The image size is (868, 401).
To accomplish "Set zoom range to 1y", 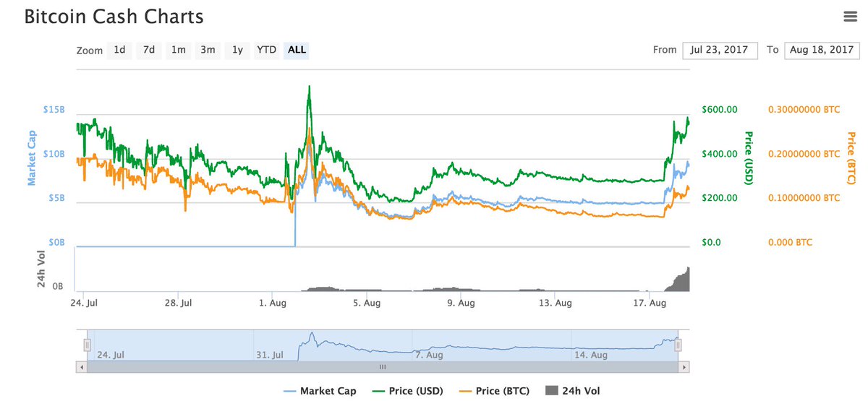I will pyautogui.click(x=237, y=50).
